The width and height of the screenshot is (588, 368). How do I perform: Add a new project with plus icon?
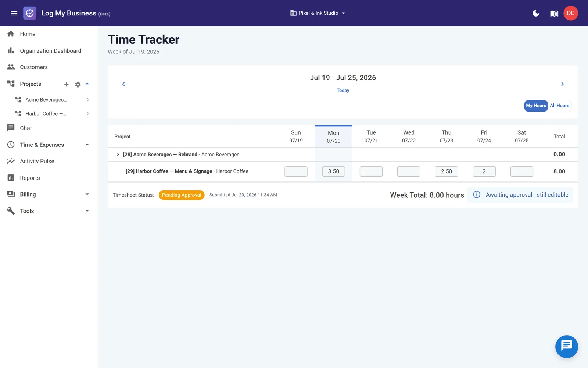point(67,84)
